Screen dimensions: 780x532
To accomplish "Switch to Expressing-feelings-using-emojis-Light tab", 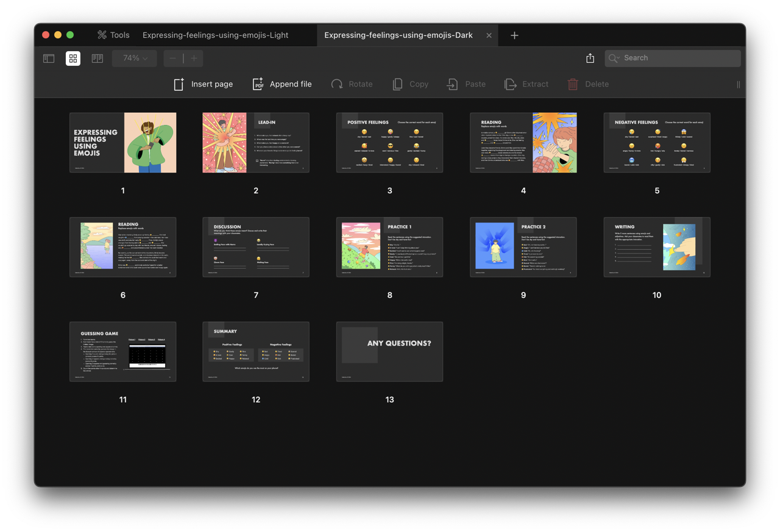I will pos(215,35).
